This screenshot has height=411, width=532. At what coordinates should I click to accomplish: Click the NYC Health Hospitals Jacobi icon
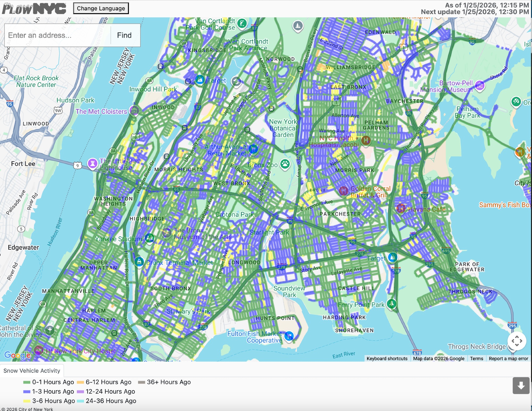[366, 140]
